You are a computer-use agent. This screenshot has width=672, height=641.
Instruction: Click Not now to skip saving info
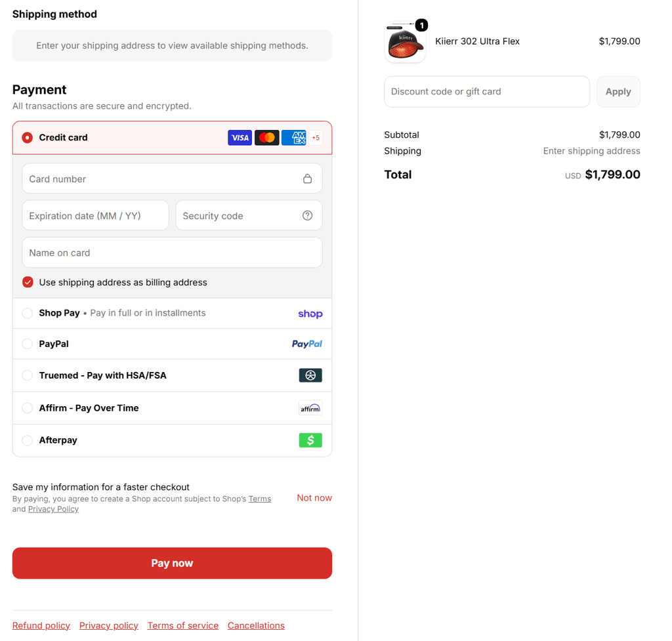pos(314,498)
